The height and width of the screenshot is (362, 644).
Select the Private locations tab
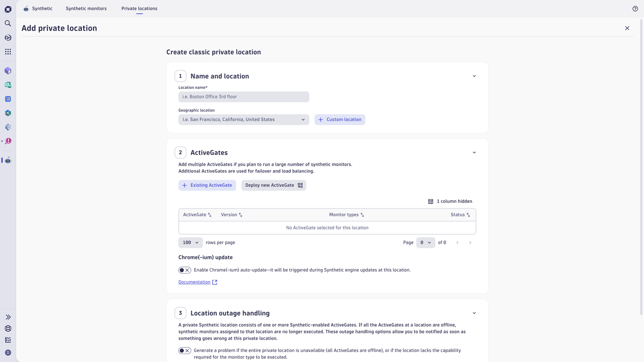click(139, 8)
